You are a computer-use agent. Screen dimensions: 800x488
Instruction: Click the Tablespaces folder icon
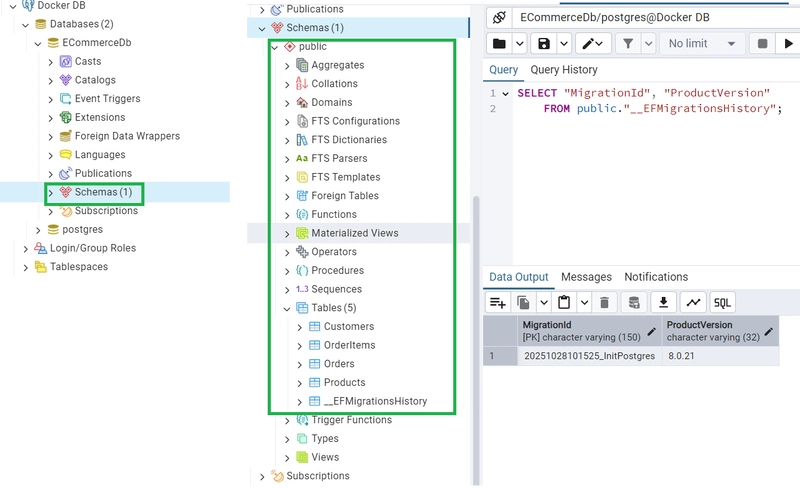(40, 267)
